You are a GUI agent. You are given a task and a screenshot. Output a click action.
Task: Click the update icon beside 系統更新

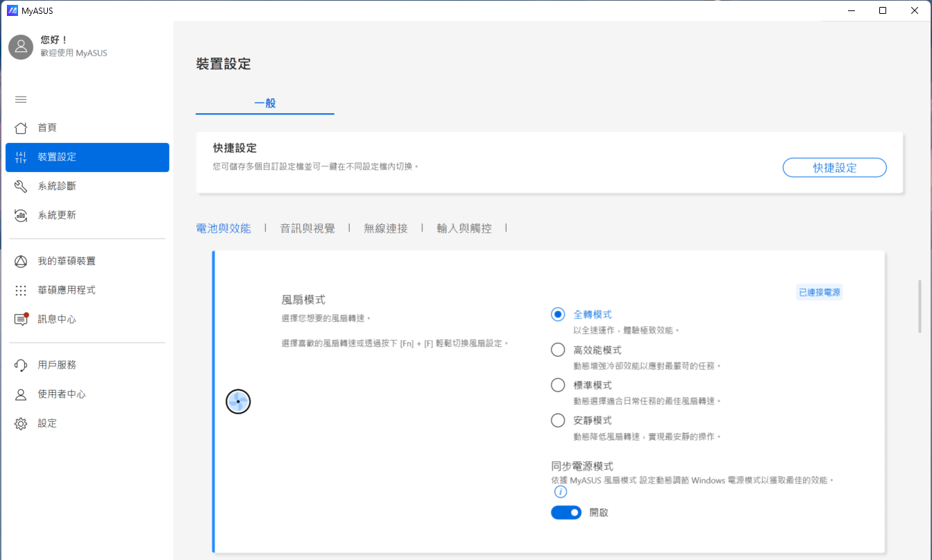point(21,215)
